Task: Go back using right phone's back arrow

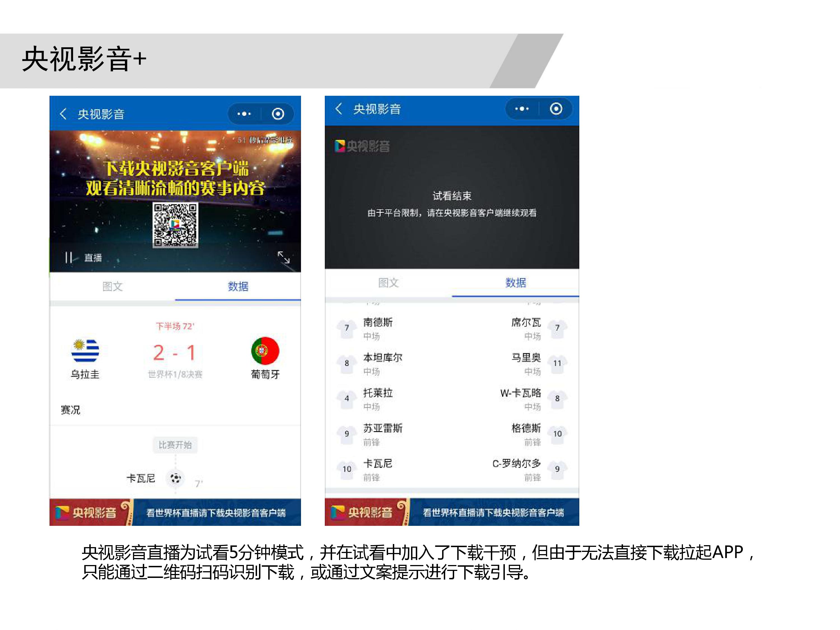Action: [339, 109]
